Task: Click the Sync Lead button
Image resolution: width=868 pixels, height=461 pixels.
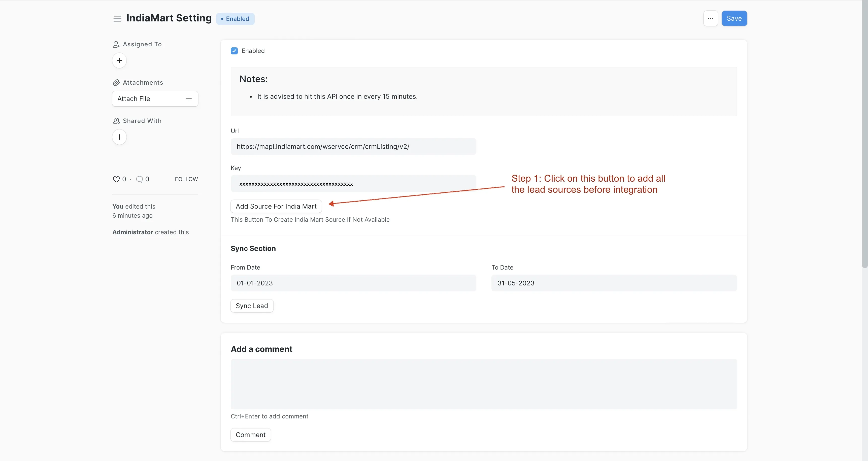Action: (x=252, y=306)
